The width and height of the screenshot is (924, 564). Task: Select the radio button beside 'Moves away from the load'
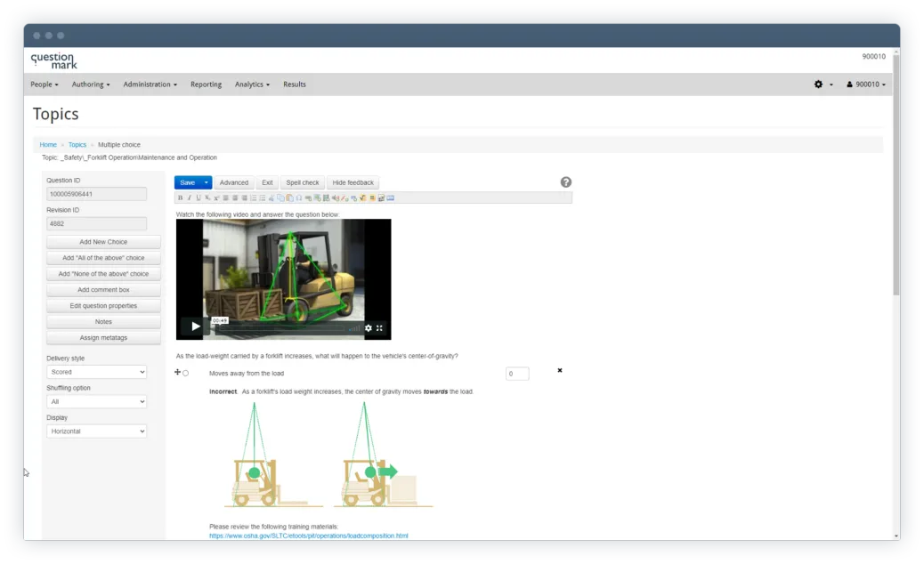tap(185, 373)
